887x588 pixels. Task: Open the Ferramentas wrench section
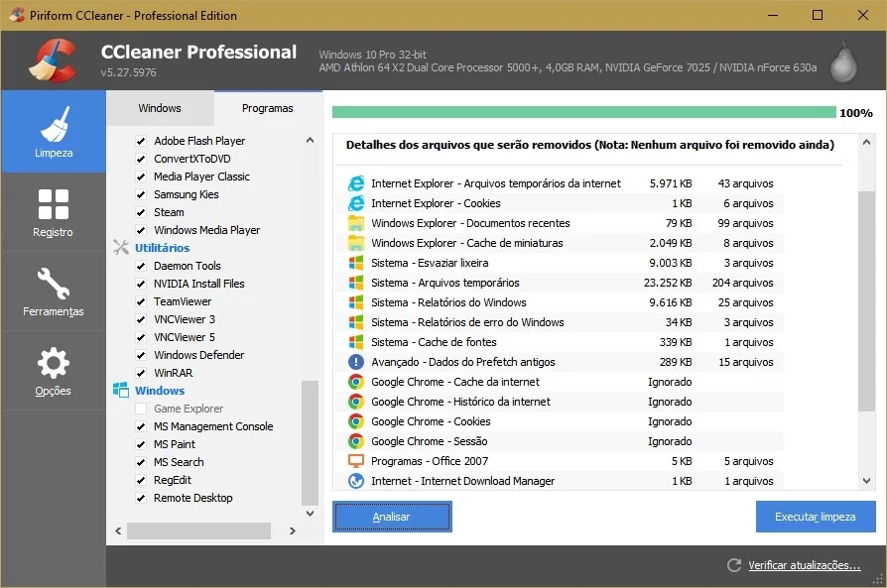[54, 292]
